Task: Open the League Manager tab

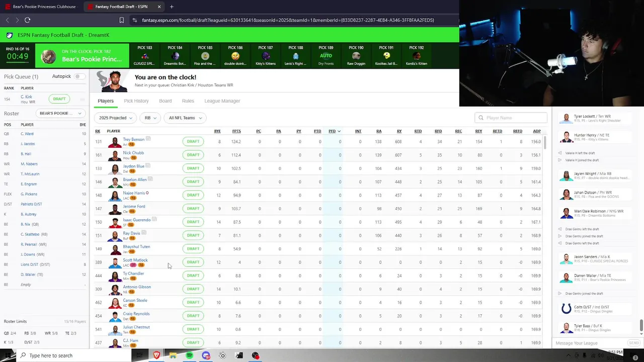Action: click(222, 101)
